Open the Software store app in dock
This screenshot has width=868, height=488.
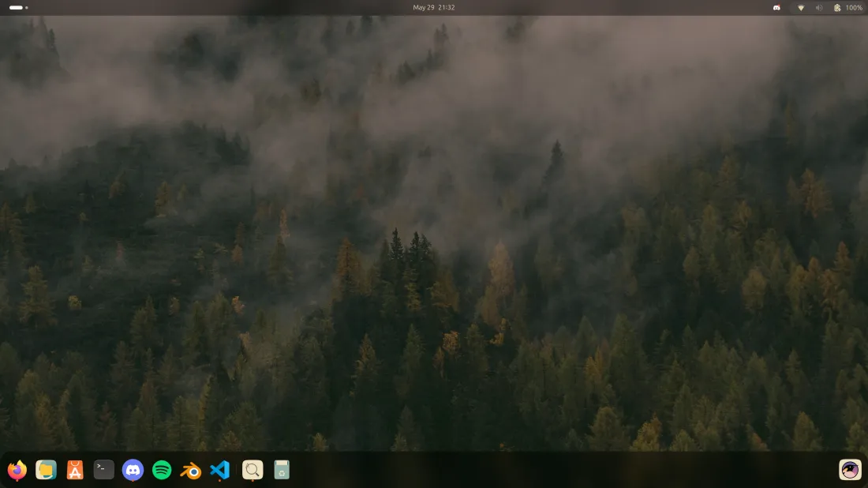click(75, 471)
